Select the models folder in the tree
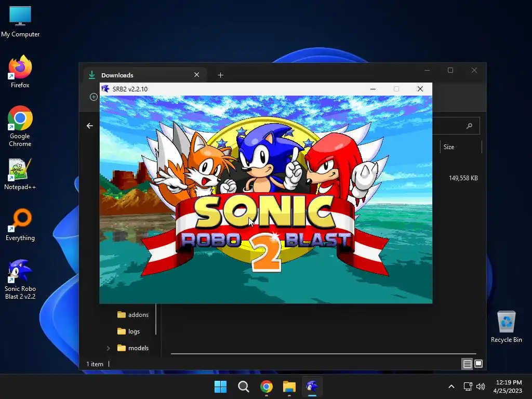The height and width of the screenshot is (399, 532). [133, 348]
